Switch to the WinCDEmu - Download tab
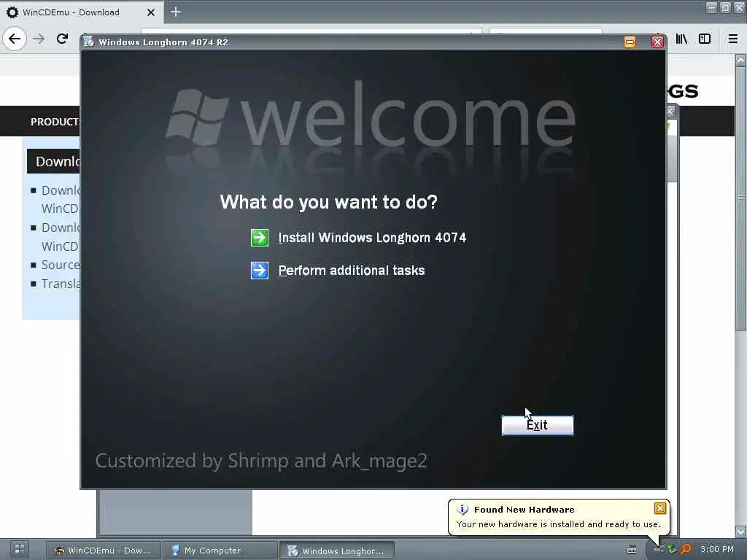 tap(82, 12)
